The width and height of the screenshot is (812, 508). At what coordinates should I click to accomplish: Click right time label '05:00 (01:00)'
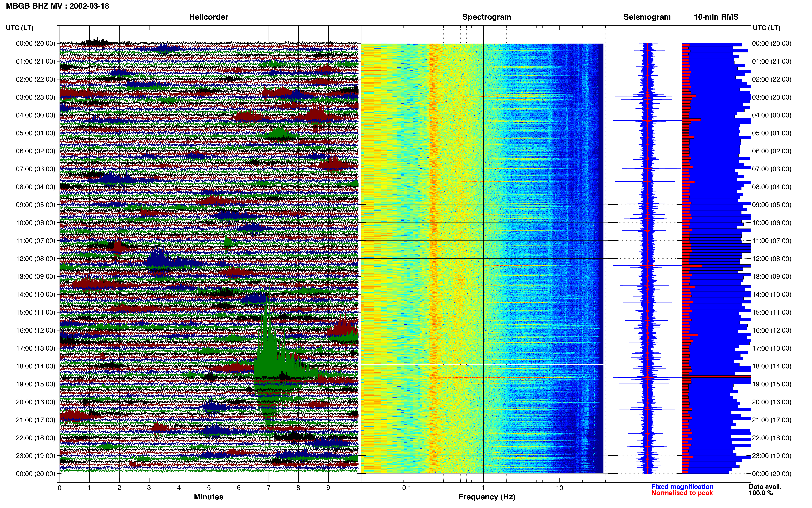click(772, 133)
